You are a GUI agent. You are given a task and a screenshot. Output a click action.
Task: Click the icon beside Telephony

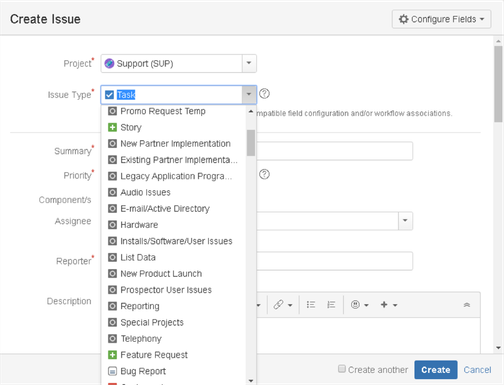pyautogui.click(x=112, y=339)
